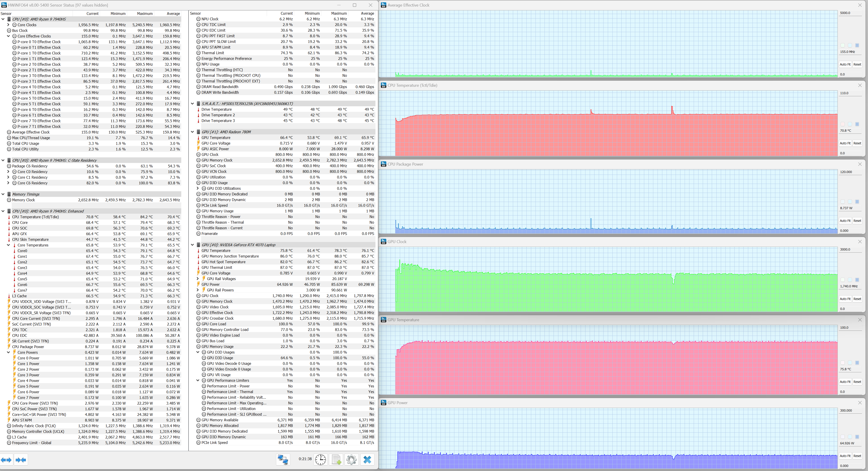Collapse the GPU Performance Limiters group
This screenshot has height=471, width=868.
pyautogui.click(x=198, y=380)
